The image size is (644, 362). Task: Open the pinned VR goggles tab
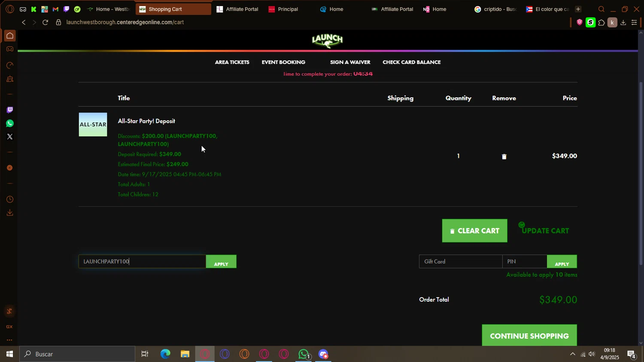click(x=23, y=9)
